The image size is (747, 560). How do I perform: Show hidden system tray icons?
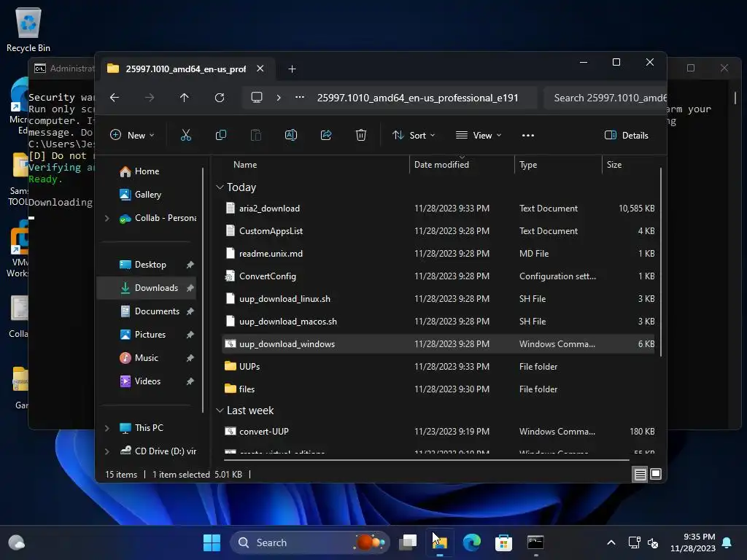[x=611, y=542]
